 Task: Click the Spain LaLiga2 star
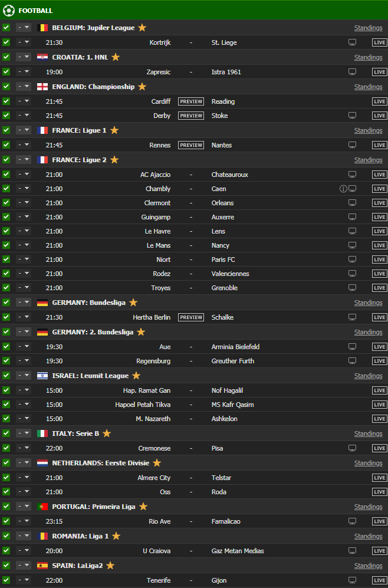tap(110, 566)
